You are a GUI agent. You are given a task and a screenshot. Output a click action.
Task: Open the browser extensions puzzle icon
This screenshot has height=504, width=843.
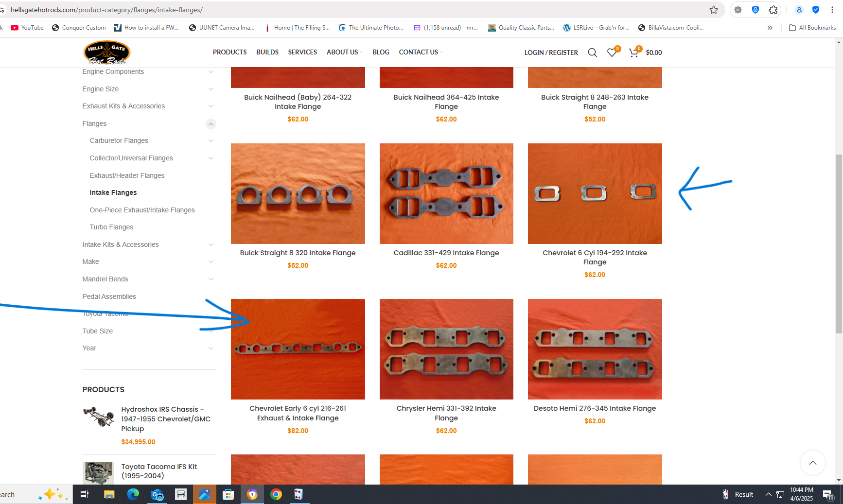(773, 10)
